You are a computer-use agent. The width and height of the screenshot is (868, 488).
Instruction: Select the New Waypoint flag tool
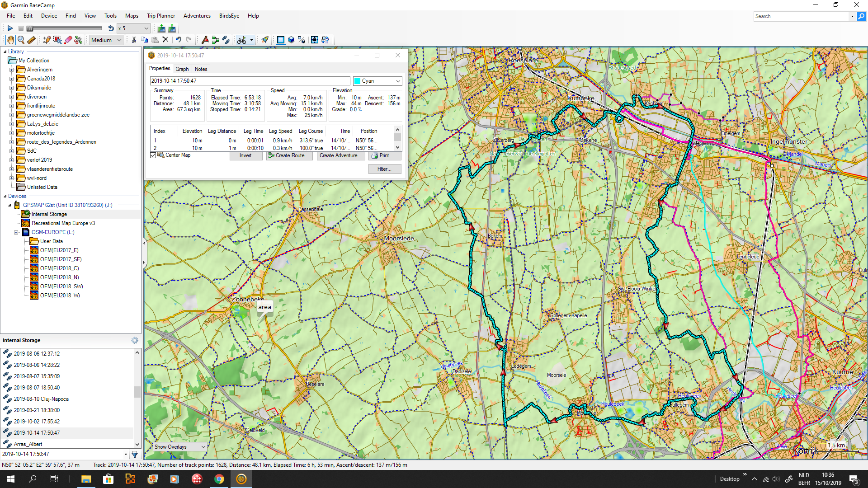coord(205,40)
